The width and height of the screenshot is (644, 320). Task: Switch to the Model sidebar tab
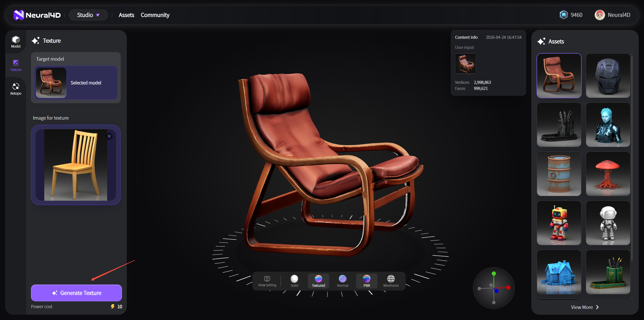point(16,42)
